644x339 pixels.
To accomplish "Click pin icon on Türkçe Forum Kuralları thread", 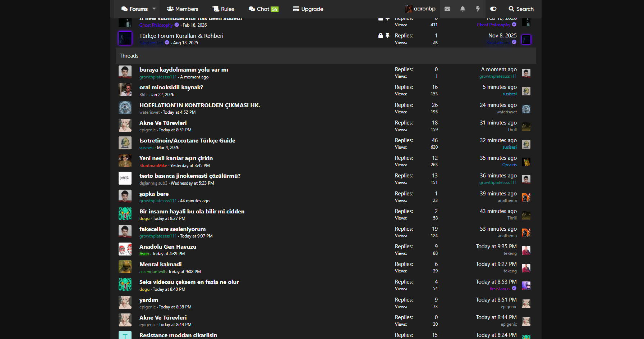I will coord(387,36).
